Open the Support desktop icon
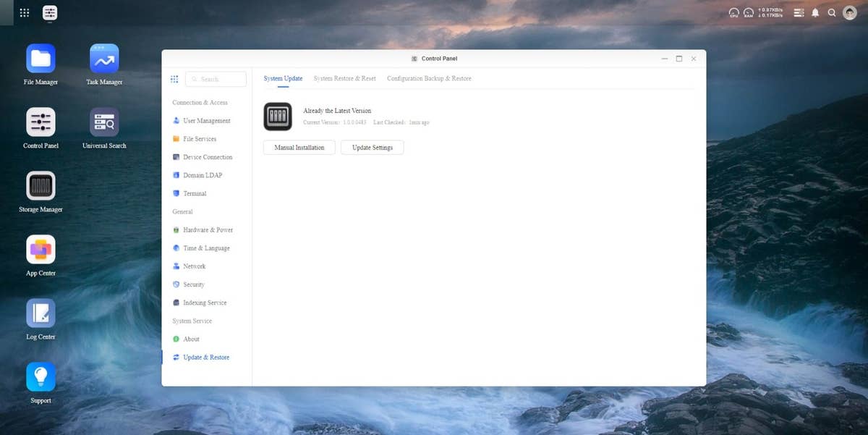The image size is (868, 435). 41,377
